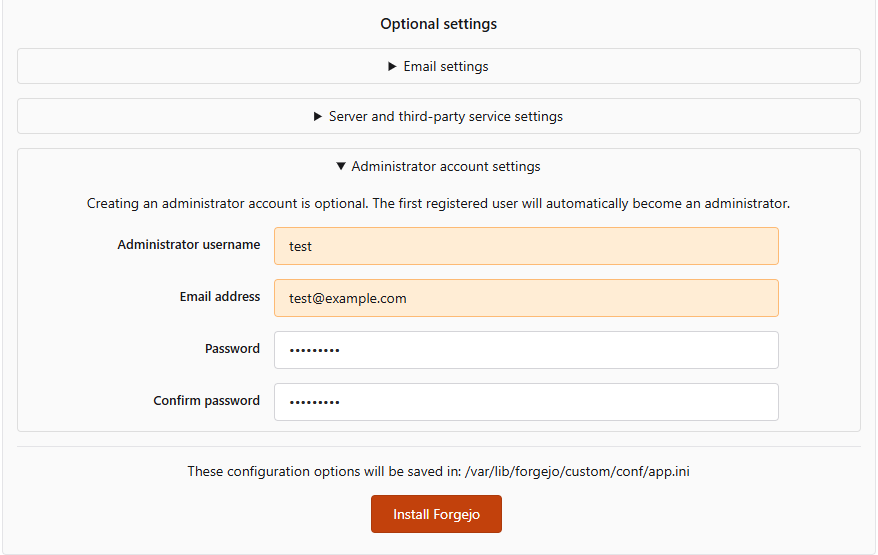The height and width of the screenshot is (555, 878).
Task: Click the arrow icon before Server settings
Action: 318,117
